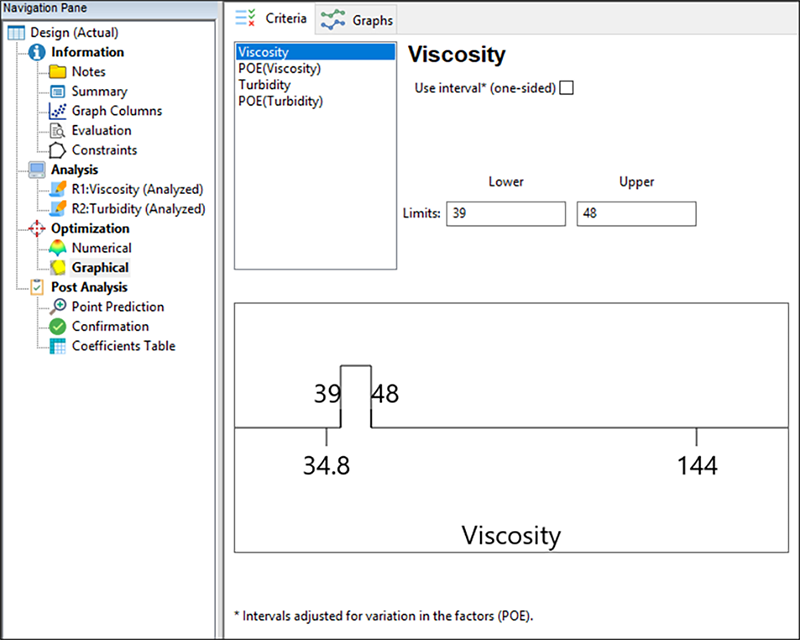Open R1:Viscosity analysis node
The width and height of the screenshot is (800, 640).
coord(137,189)
